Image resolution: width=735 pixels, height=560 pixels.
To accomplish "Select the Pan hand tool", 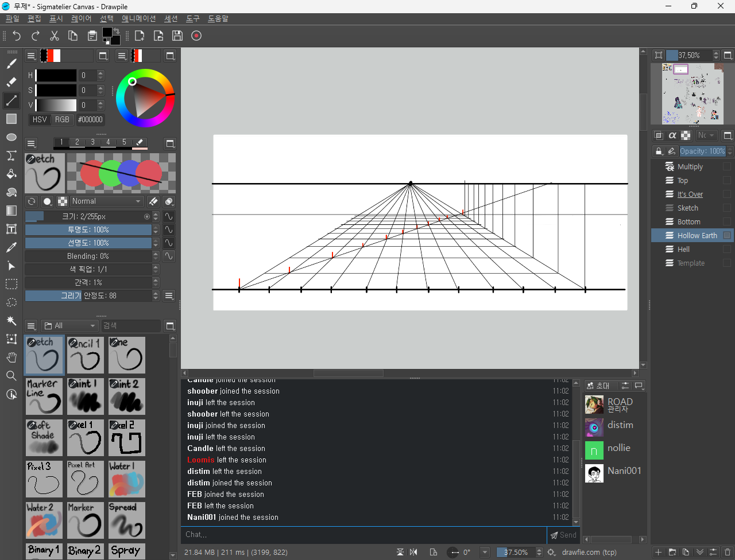I will [x=11, y=357].
